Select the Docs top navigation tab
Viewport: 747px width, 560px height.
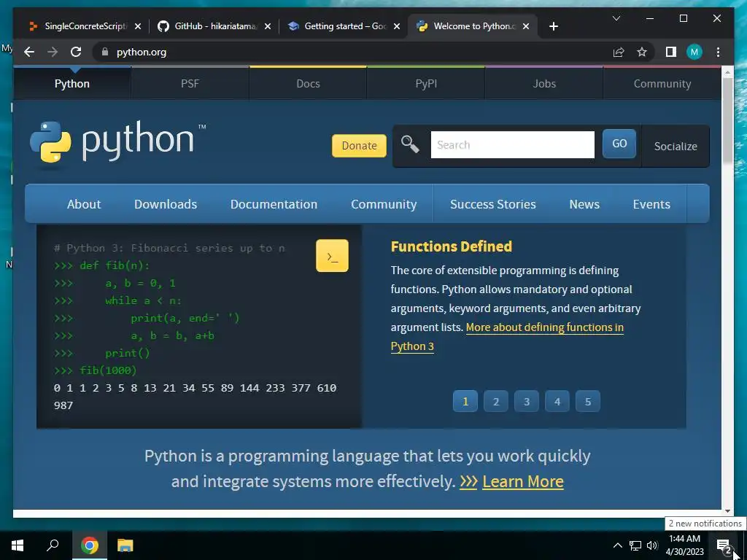pos(308,84)
